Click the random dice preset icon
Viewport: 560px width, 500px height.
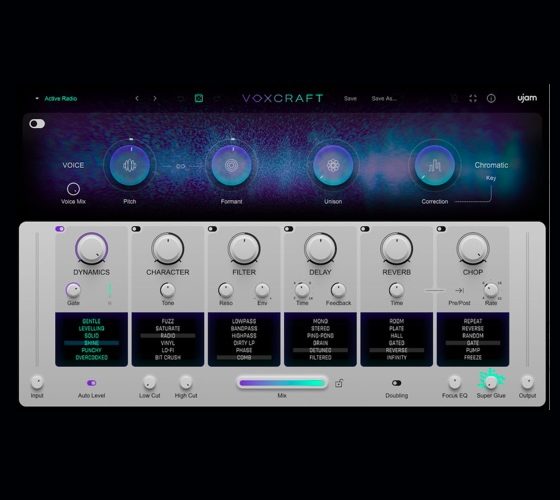pos(199,98)
